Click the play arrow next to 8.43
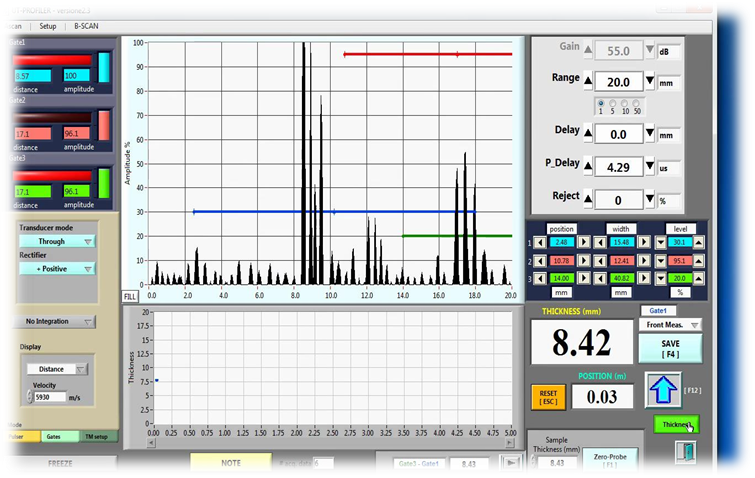 [510, 464]
